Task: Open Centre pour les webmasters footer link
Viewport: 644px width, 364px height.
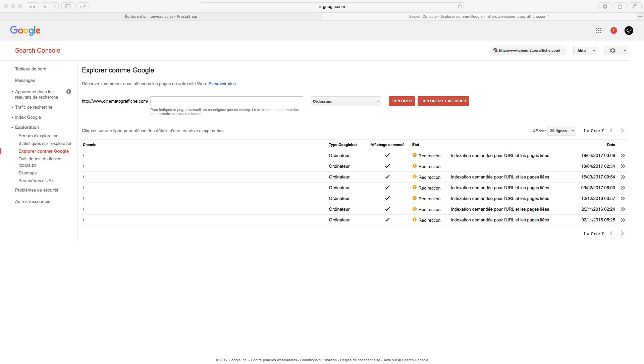Action: 274,360
